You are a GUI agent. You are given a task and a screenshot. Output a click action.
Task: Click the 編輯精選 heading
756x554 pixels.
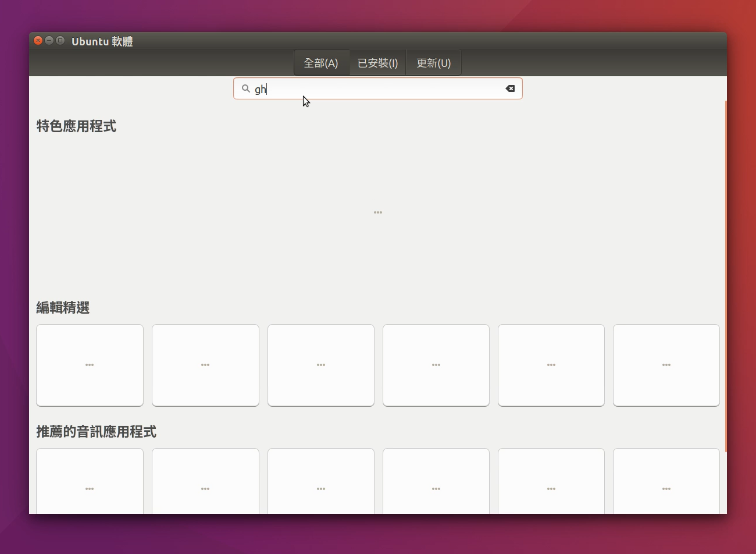pyautogui.click(x=63, y=308)
